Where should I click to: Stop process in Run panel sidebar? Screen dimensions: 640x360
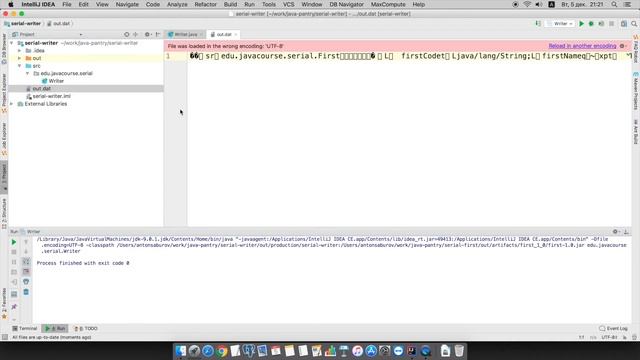(14, 252)
